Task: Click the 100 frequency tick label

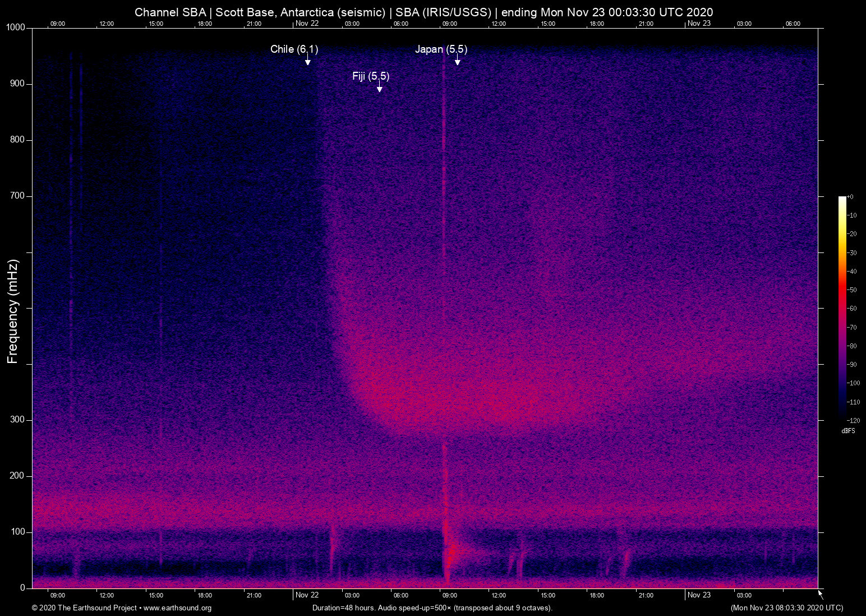Action: point(18,532)
